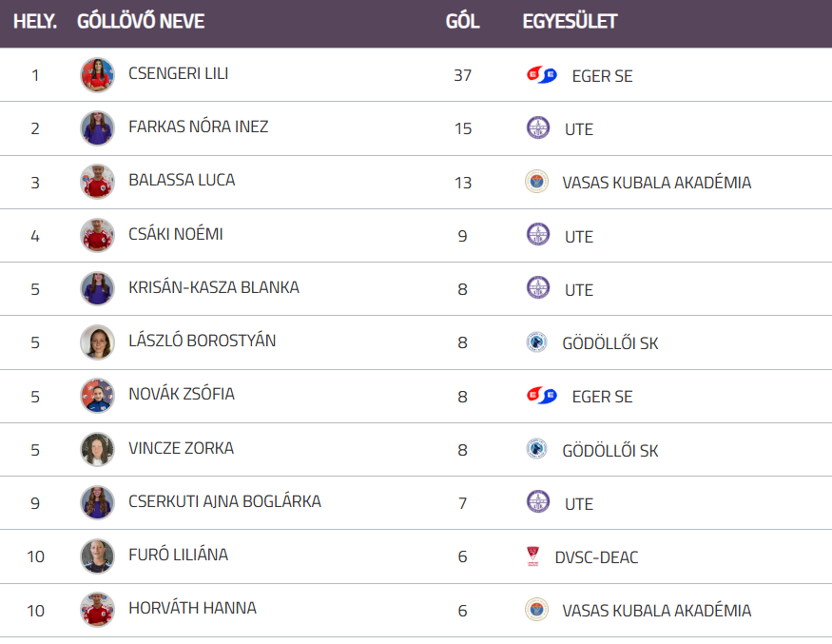Screen dimensions: 832x644
Task: Click Gödöllői SK logo in Vincze Zorka row
Action: (x=536, y=450)
